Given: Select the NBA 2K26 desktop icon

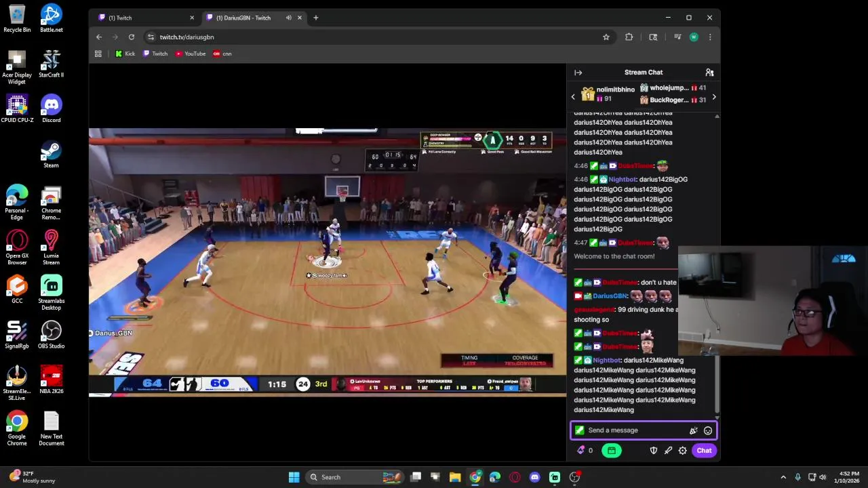Looking at the screenshot, I should (52, 380).
